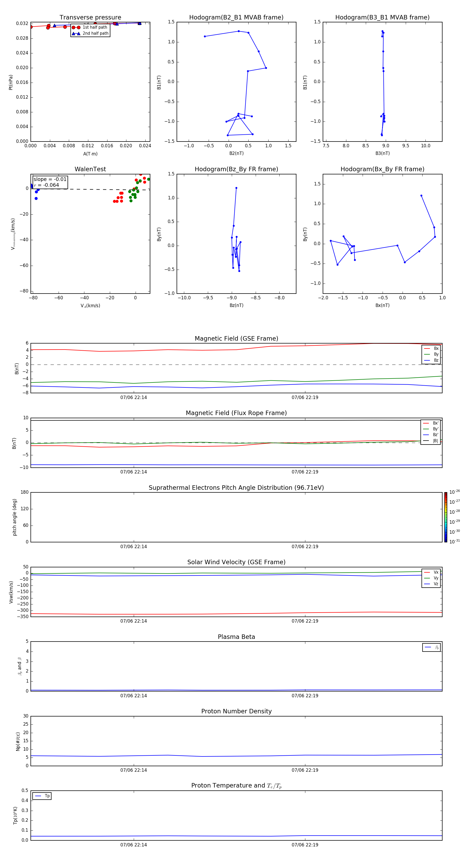Select Tp legend entry in temperature panel
The height and width of the screenshot is (868, 473).
tap(42, 796)
